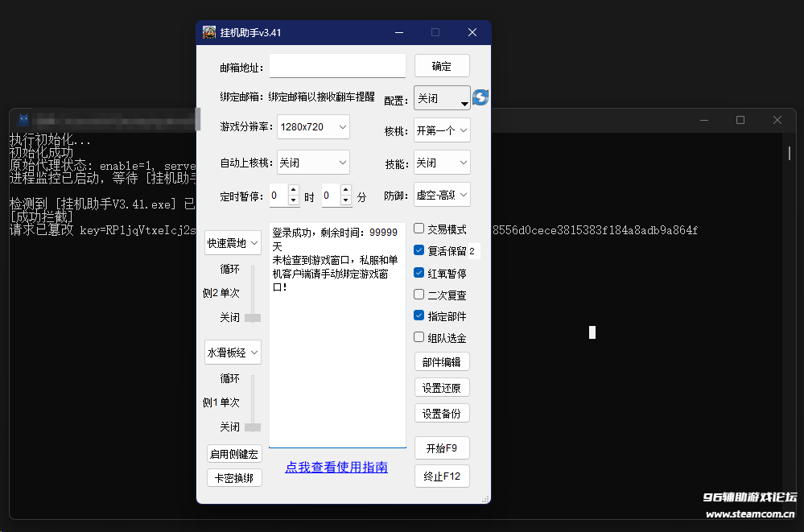Open the 防御 dropdown 虚空·高级
The width and height of the screenshot is (804, 532).
point(442,195)
